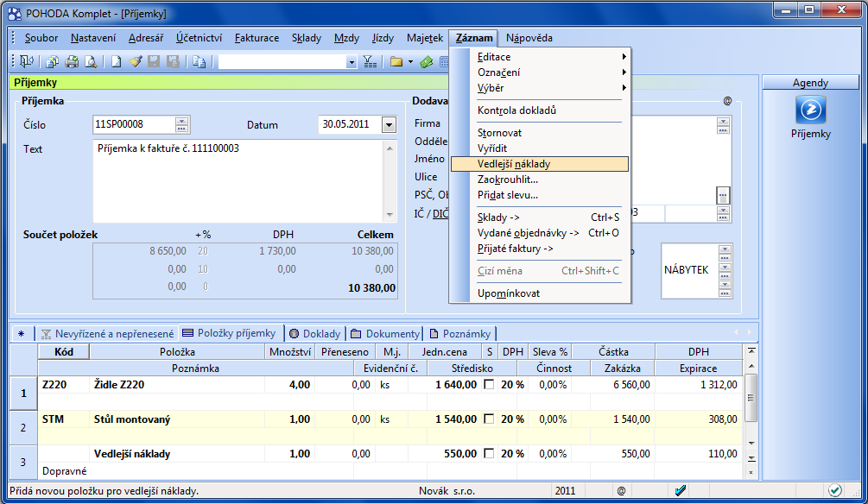Toggle S checkbox for Stůl montovaný row

(x=489, y=419)
